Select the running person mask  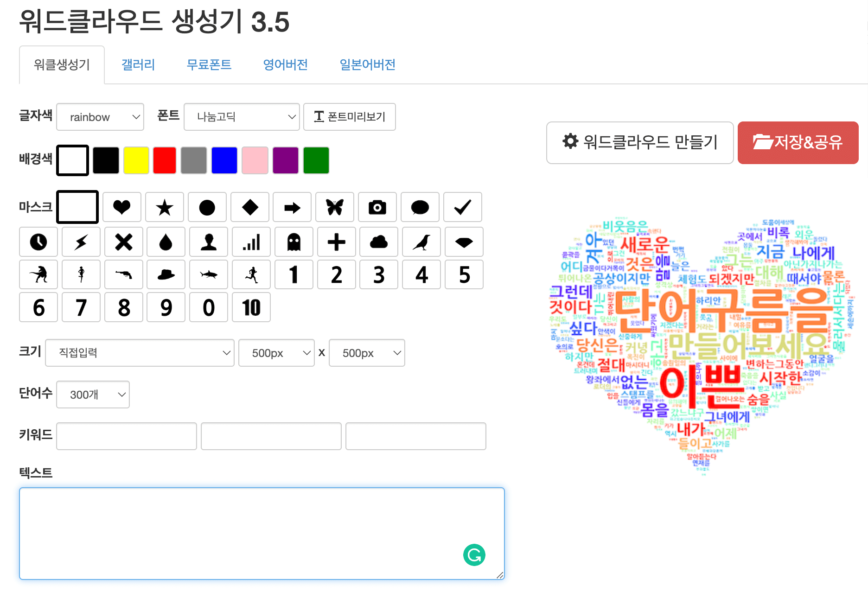click(x=251, y=274)
